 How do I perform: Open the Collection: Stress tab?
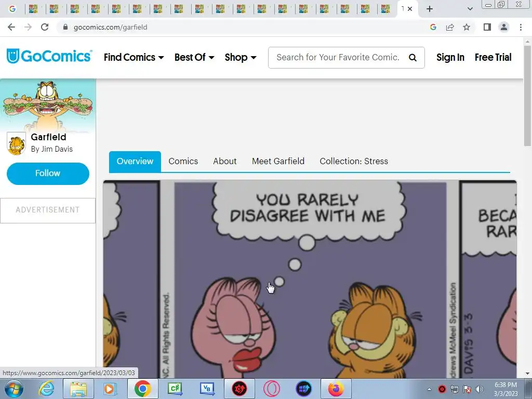(353, 161)
